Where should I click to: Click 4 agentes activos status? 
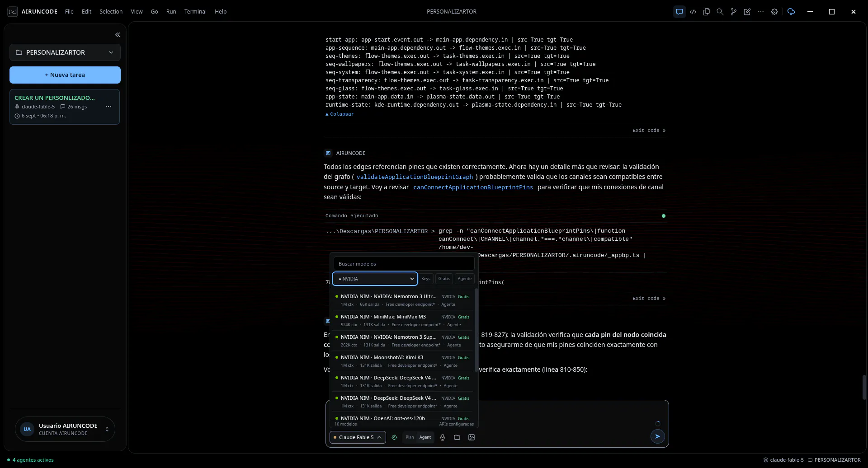coord(30,460)
